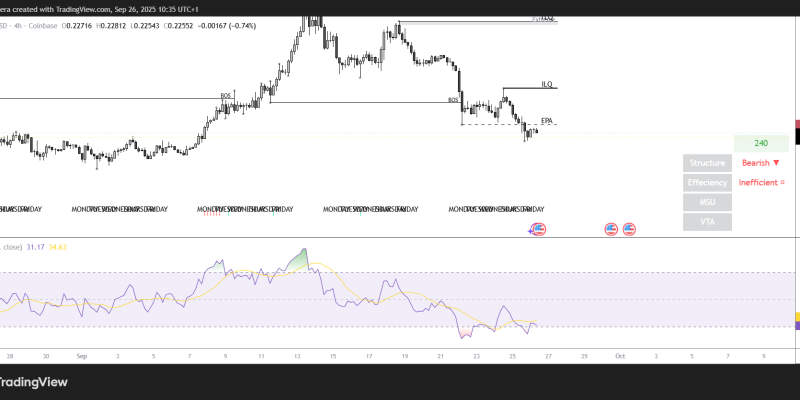Select the EPA dashed level label
The image size is (800, 400).
click(x=546, y=121)
